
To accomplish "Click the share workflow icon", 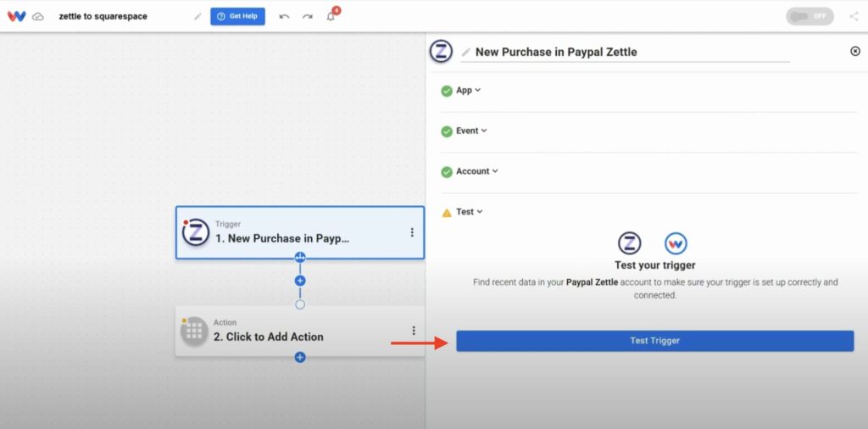I will (x=854, y=16).
